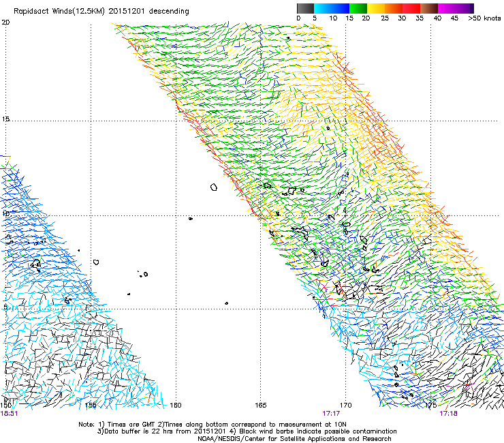504x443 pixels.
Task: Click the purple '18:51' pass time
Action: (9, 414)
